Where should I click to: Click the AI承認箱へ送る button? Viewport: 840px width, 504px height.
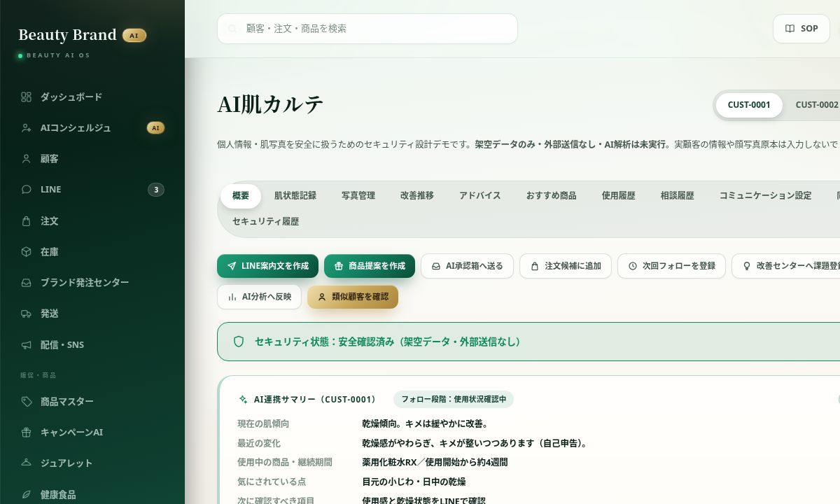click(467, 266)
